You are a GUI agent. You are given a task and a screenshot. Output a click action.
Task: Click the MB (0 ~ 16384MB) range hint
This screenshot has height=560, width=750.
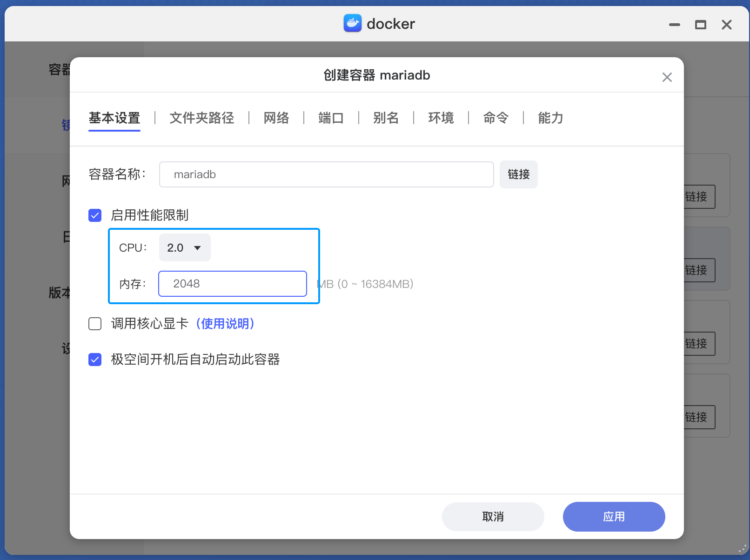click(x=365, y=284)
